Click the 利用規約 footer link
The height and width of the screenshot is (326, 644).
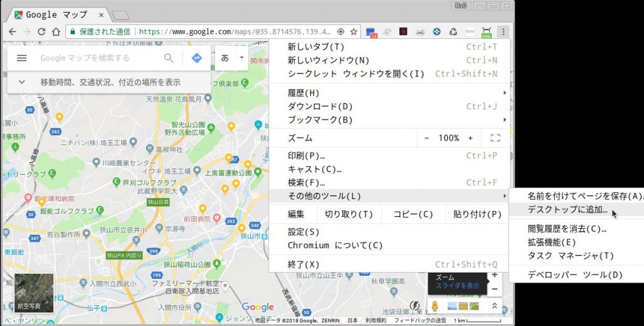(375, 320)
